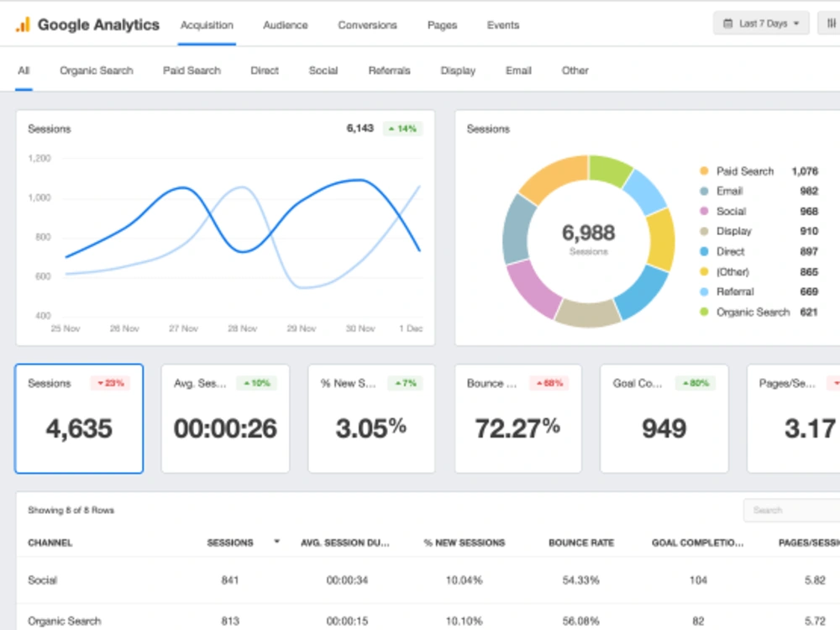Click the Display legend color dot
Screen dimensions: 840x630
pos(704,232)
